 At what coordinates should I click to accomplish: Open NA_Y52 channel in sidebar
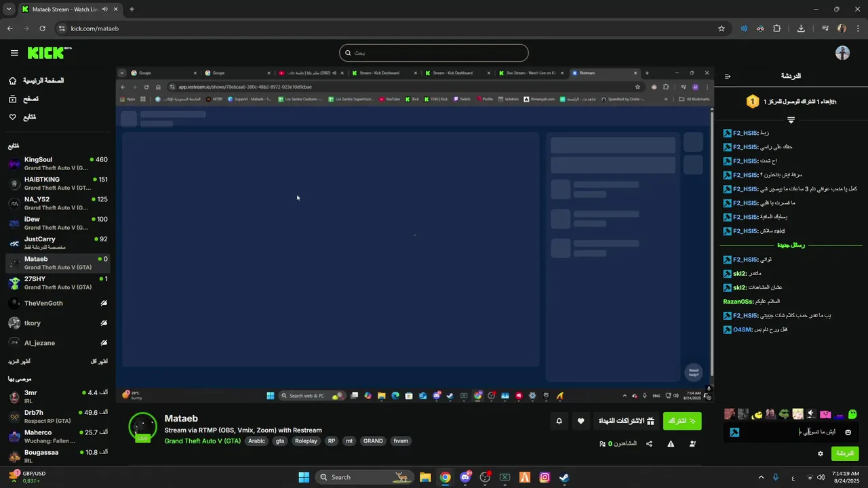(58, 203)
